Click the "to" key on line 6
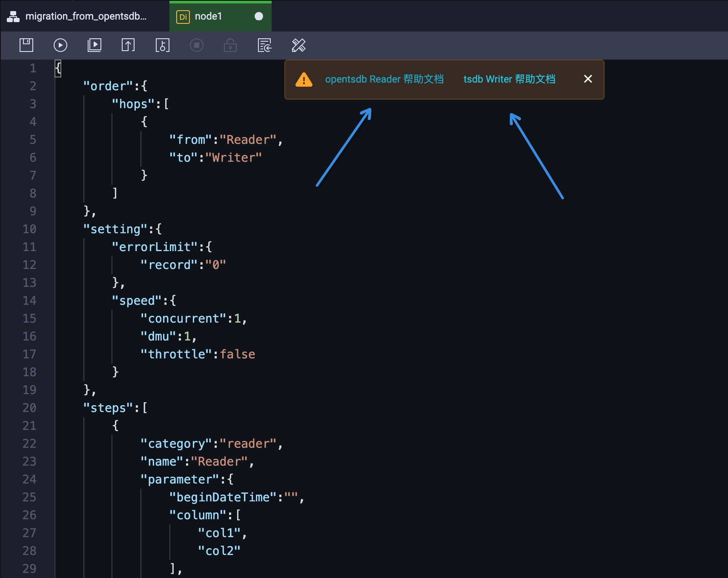 183,157
